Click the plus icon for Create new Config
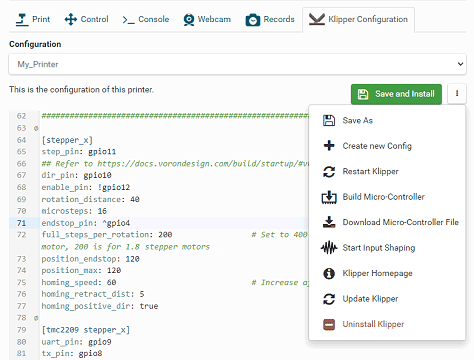This screenshot has width=474, height=360. (329, 146)
